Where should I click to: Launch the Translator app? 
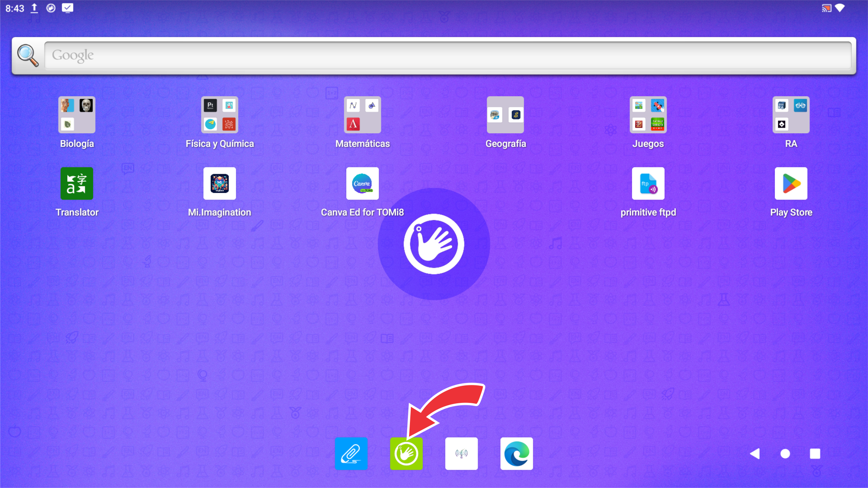[77, 184]
